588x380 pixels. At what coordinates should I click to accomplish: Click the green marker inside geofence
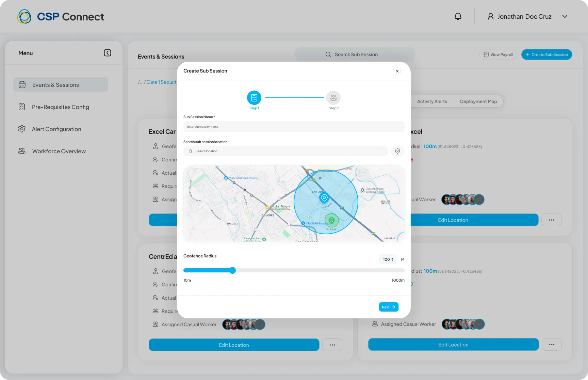click(332, 220)
